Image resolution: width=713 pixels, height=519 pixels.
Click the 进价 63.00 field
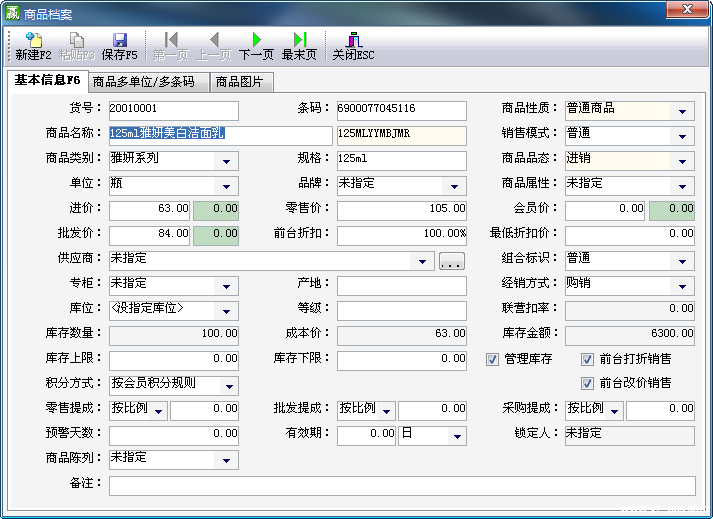[x=149, y=211]
